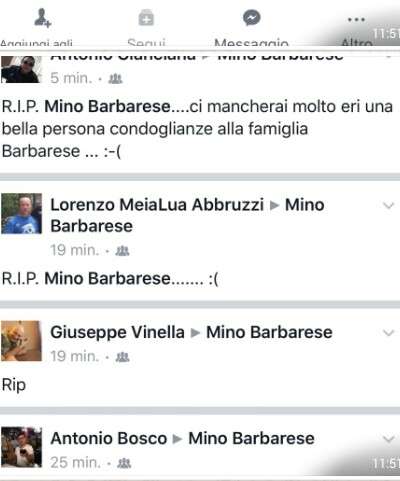This screenshot has width=400, height=481.
Task: Tap audience icon on Giuseppe Vinella's post
Action: click(x=122, y=357)
